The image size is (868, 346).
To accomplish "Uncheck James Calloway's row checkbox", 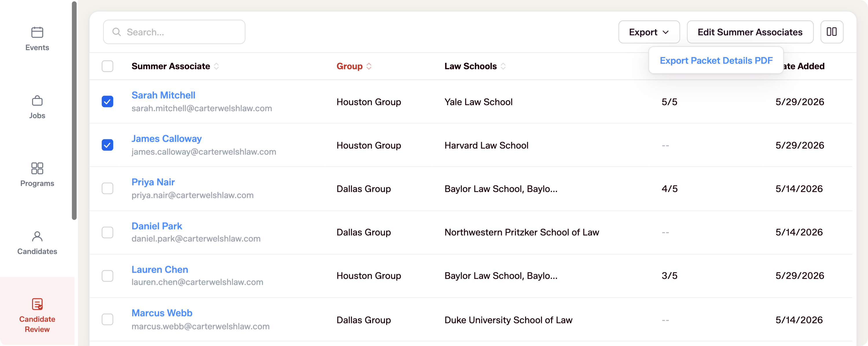I will pyautogui.click(x=108, y=145).
